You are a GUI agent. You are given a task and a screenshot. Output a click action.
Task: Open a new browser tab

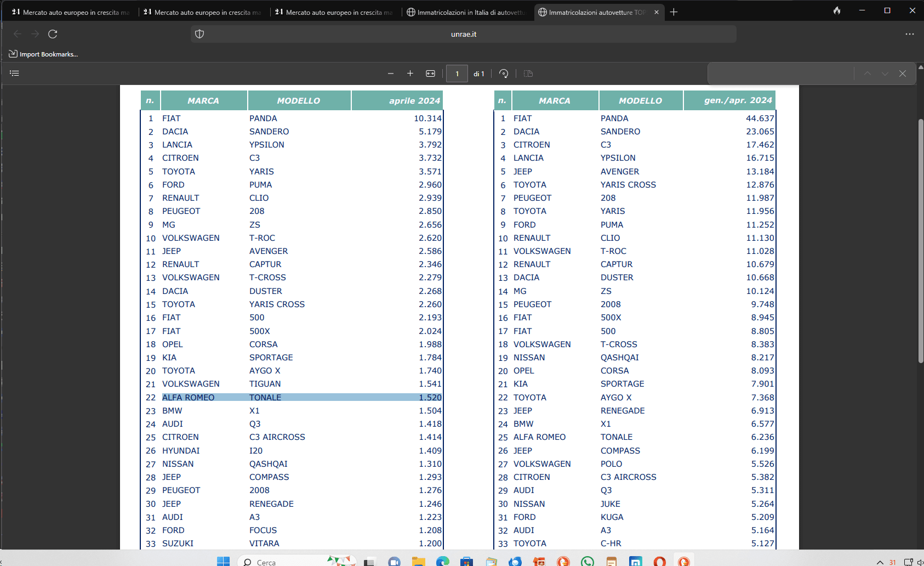674,12
